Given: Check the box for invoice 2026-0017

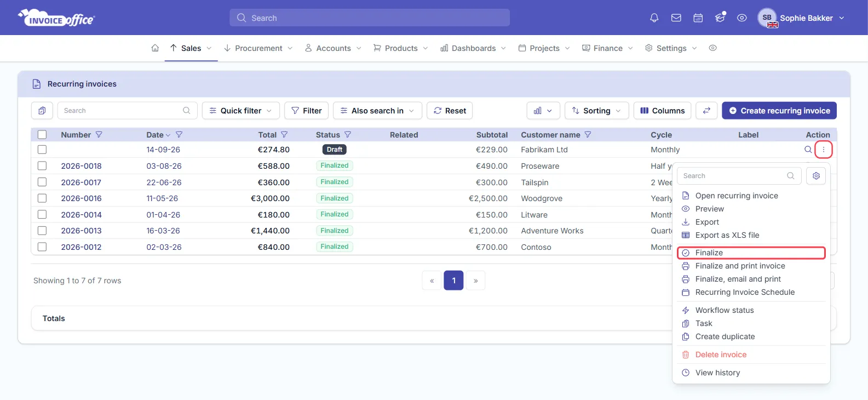Looking at the screenshot, I should point(42,182).
